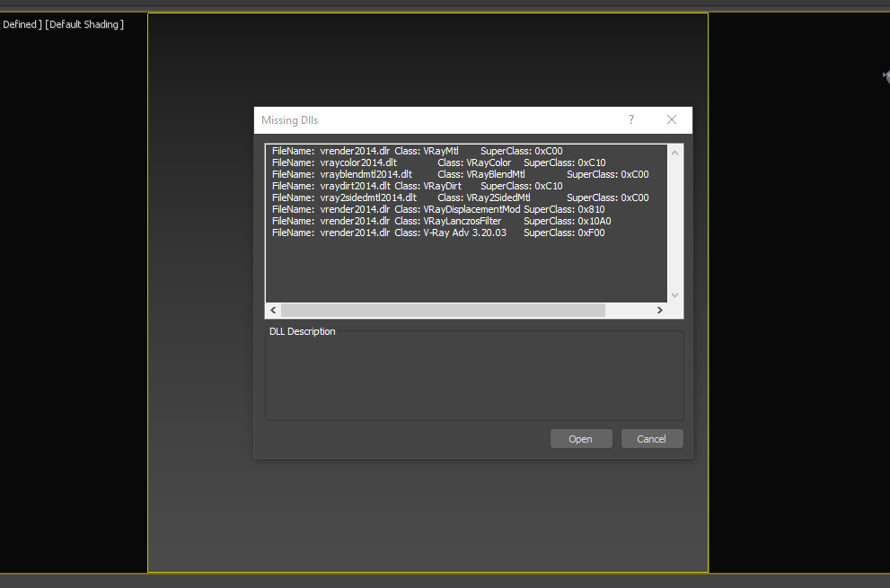
Task: Click the scroll left arrow
Action: (x=274, y=310)
